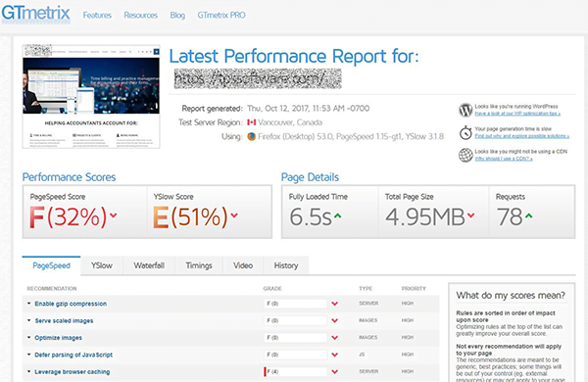Click the '6.5s' loaded time value
588x382 pixels.
pos(311,217)
